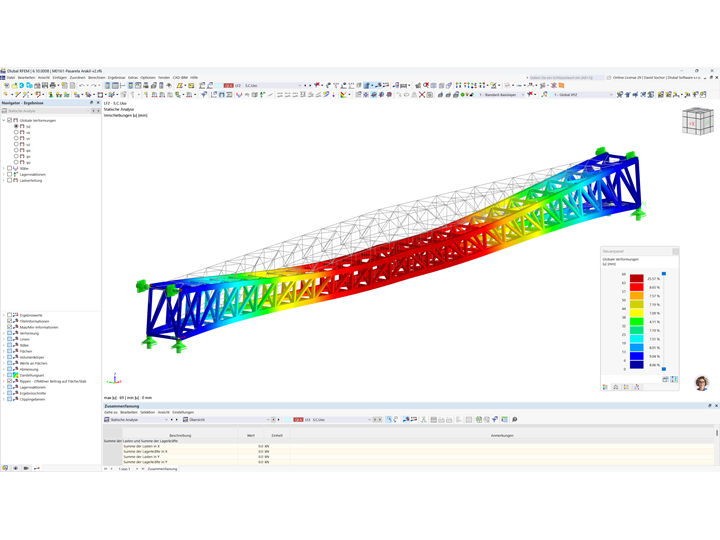This screenshot has height=540, width=720.
Task: Open the Navigator Display tab eye icon
Action: pyautogui.click(x=16, y=468)
